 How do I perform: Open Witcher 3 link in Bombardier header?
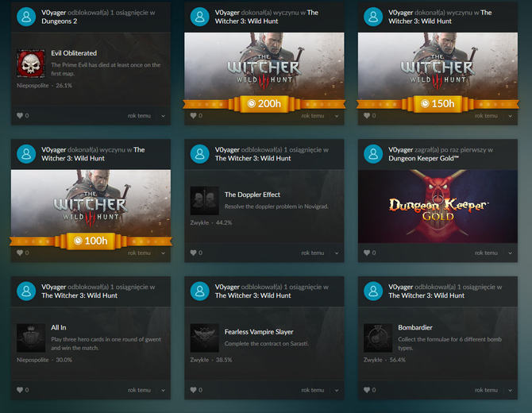pyautogui.click(x=426, y=295)
